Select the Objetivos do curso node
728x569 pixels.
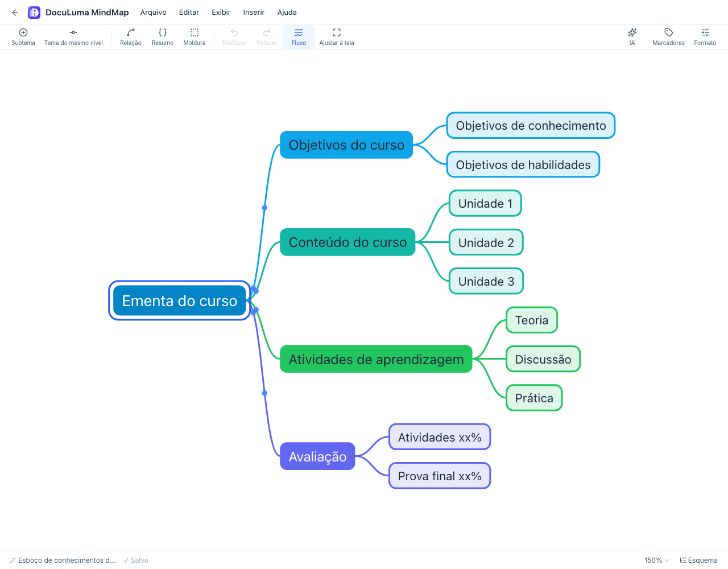(346, 145)
